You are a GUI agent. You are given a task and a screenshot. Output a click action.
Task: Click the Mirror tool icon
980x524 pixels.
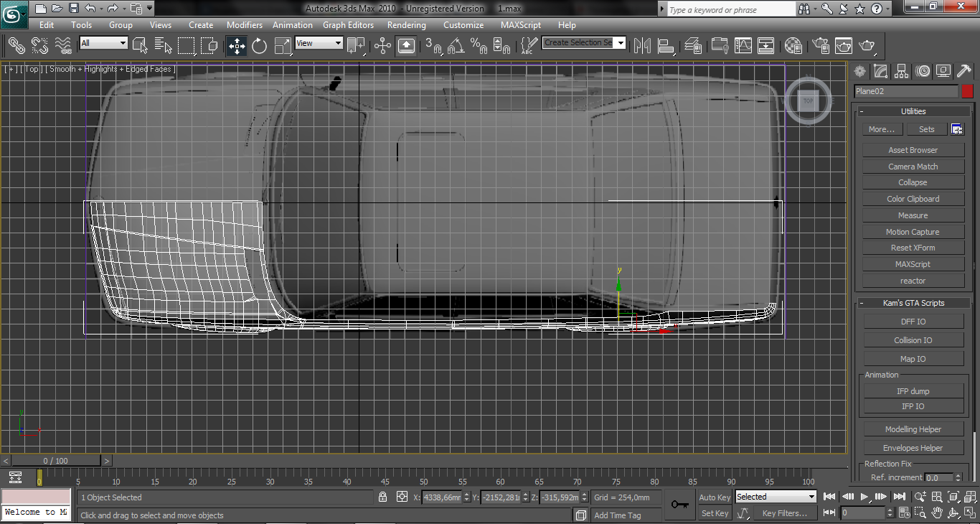pos(642,46)
